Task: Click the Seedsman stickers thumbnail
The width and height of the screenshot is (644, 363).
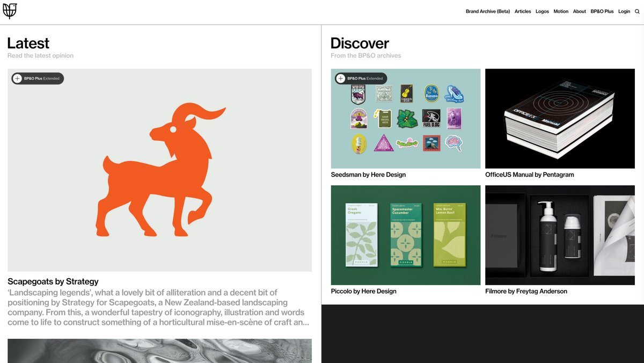Action: (406, 119)
